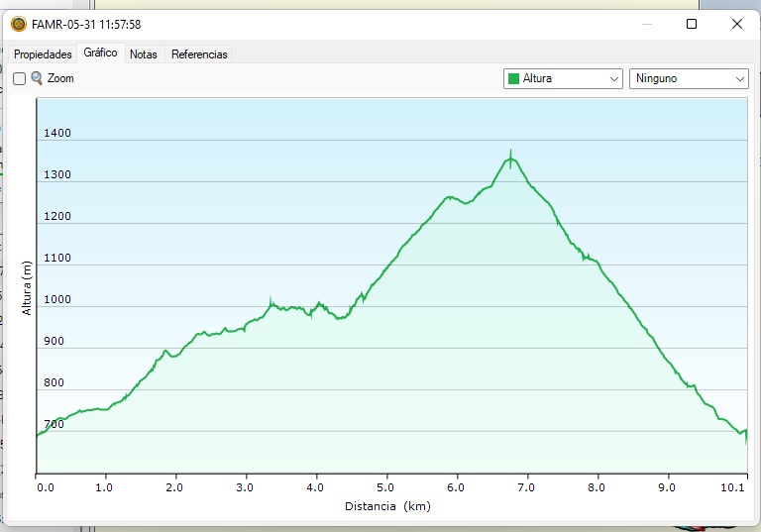This screenshot has height=532, width=761.
Task: Open the Notas tab
Action: (144, 54)
